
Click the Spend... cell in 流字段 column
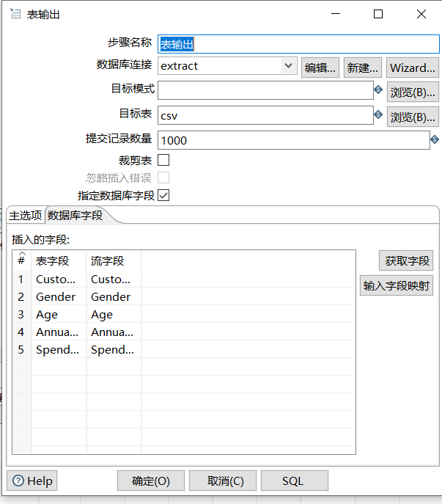[x=114, y=350]
